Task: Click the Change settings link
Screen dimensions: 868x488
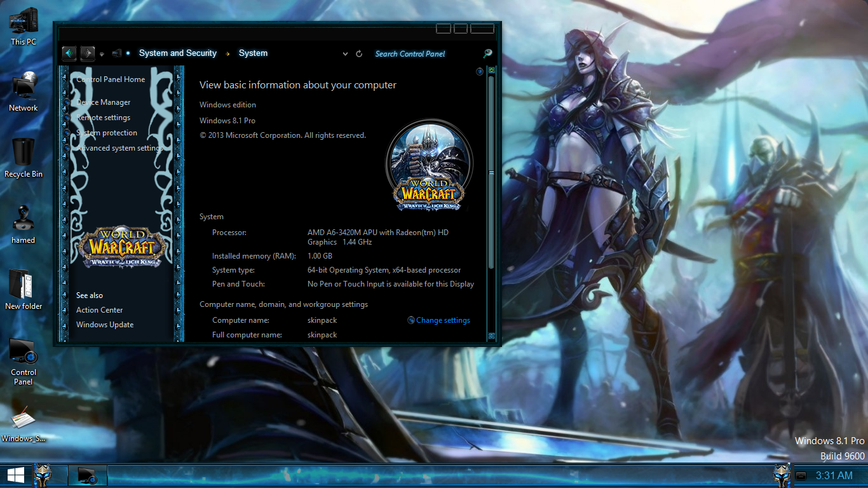Action: click(x=443, y=320)
